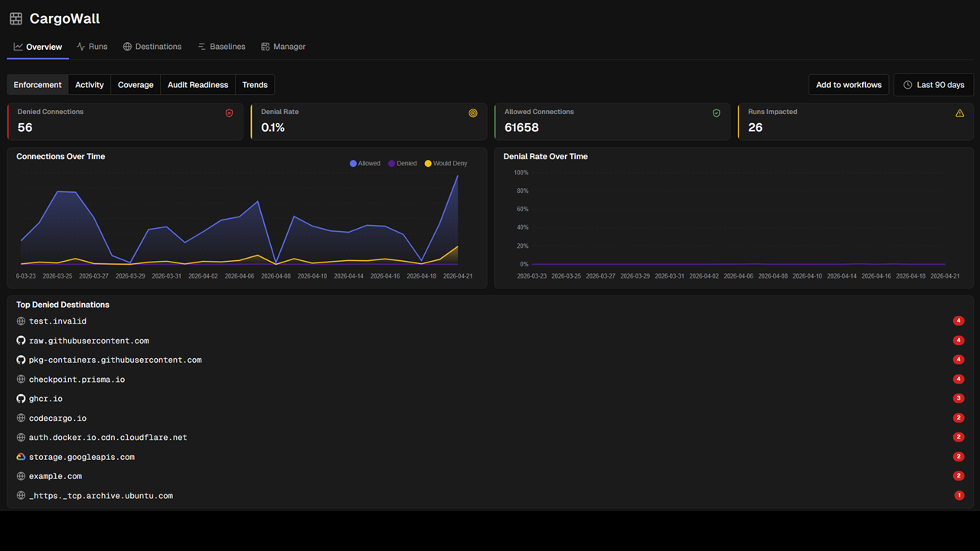Click the yellow target icon on Denial Rate card
The height and width of the screenshot is (551, 980).
click(x=473, y=113)
